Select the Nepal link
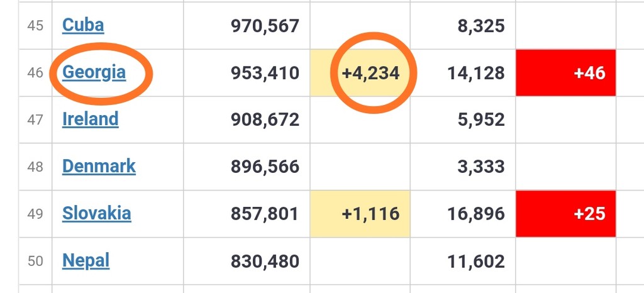This screenshot has width=644, height=293. 86,260
